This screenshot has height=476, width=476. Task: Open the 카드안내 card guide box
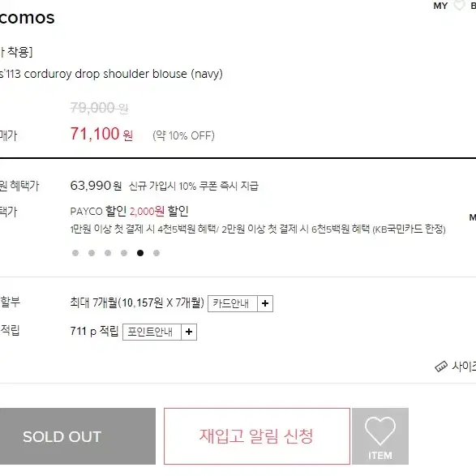(x=233, y=303)
